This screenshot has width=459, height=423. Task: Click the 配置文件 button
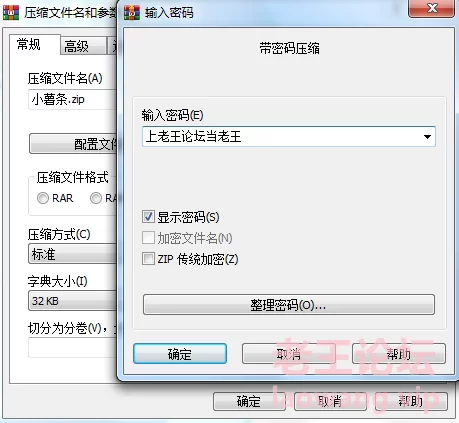[x=73, y=144]
